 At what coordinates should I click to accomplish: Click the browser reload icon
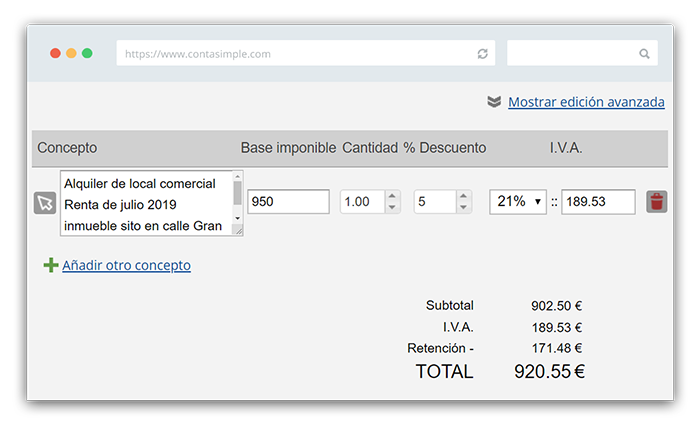click(482, 54)
